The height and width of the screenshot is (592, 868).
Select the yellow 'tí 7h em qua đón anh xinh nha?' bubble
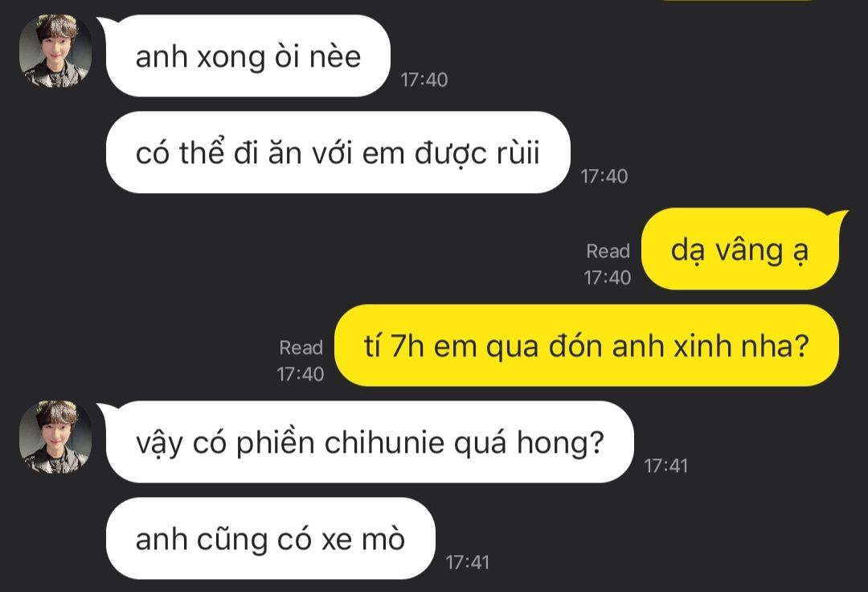pyautogui.click(x=587, y=346)
